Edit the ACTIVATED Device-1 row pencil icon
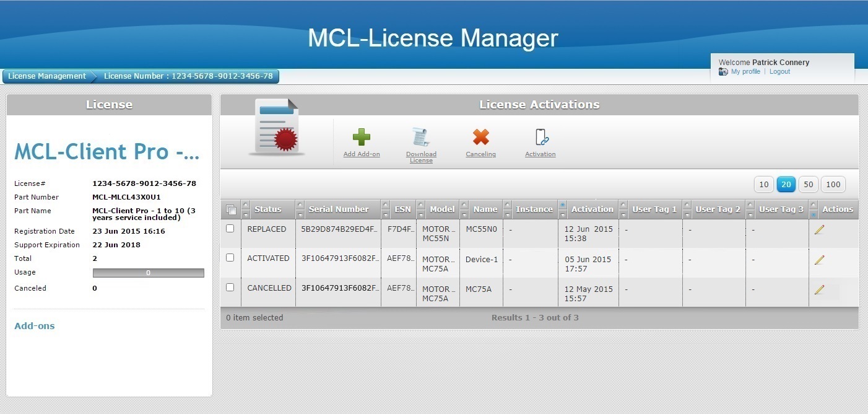This screenshot has height=414, width=868. (x=819, y=260)
